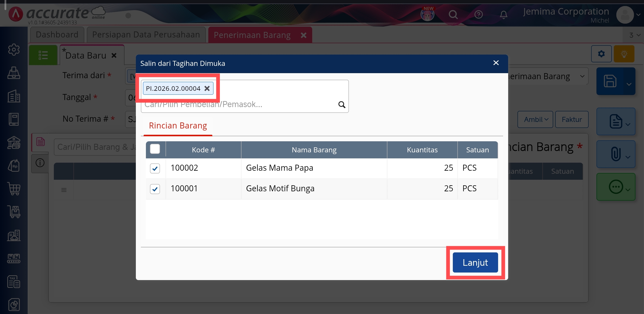This screenshot has height=314, width=644.
Task: Toggle the select-all checkbox in the table header
Action: (155, 149)
